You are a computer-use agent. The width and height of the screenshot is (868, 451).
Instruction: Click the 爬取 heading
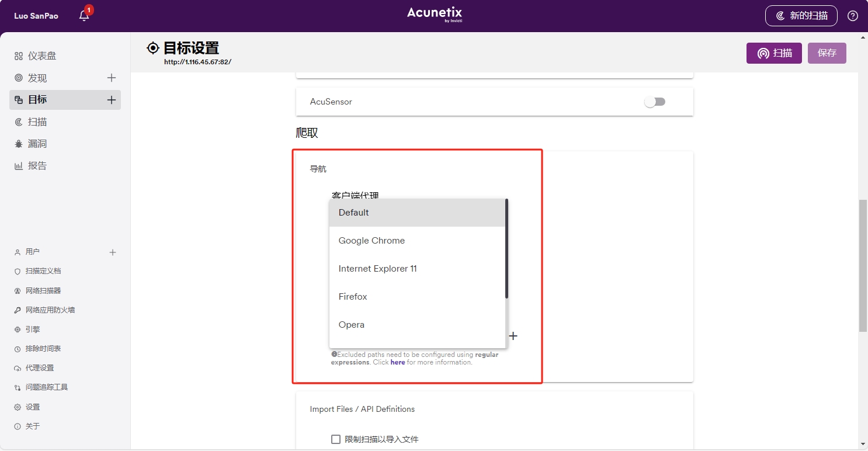click(x=307, y=133)
